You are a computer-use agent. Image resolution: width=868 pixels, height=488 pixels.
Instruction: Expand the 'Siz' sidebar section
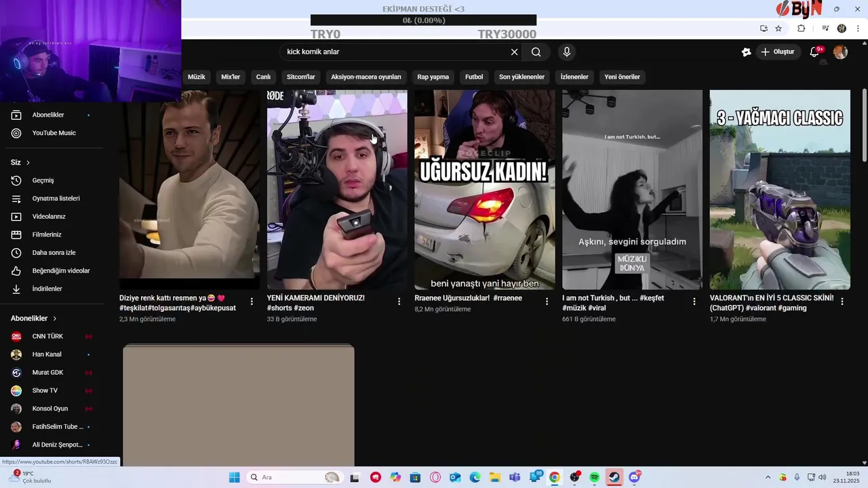pos(20,163)
